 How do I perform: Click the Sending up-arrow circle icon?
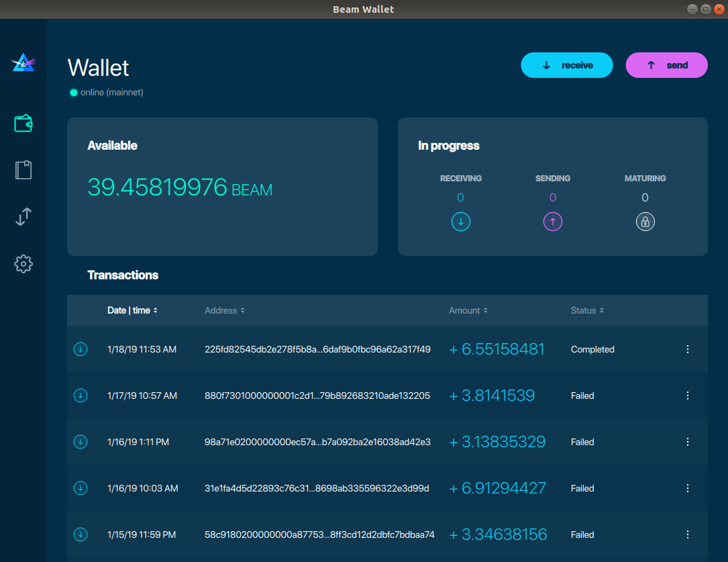click(552, 222)
